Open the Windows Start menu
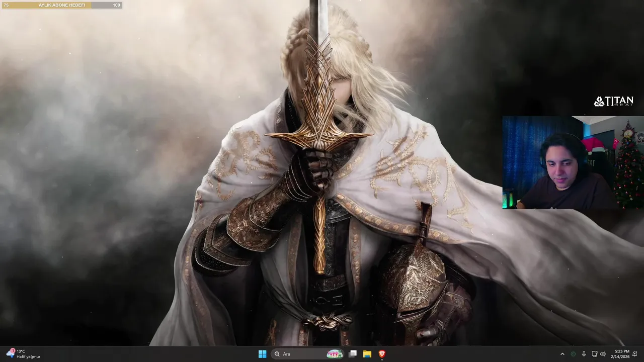This screenshot has width=644, height=362. (262, 354)
